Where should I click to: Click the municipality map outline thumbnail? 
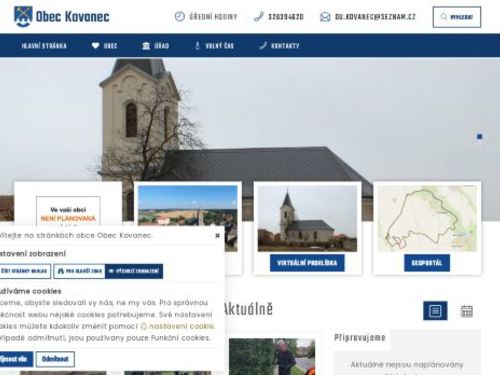coord(427,218)
